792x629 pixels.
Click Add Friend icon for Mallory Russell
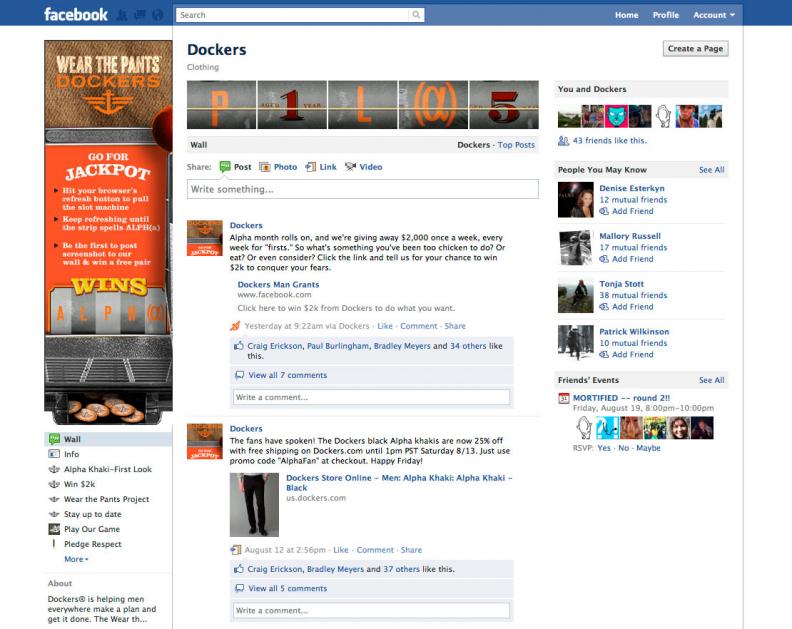pos(604,259)
